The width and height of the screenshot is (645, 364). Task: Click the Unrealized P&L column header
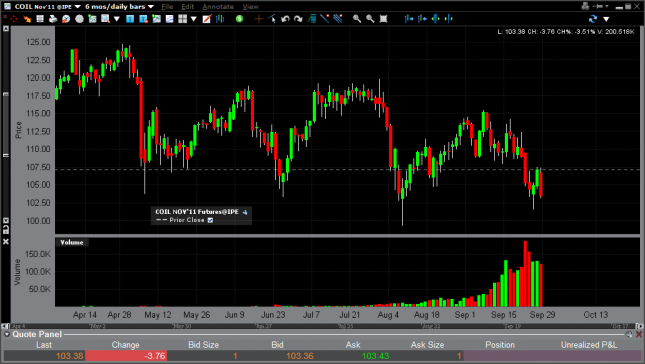pyautogui.click(x=589, y=345)
